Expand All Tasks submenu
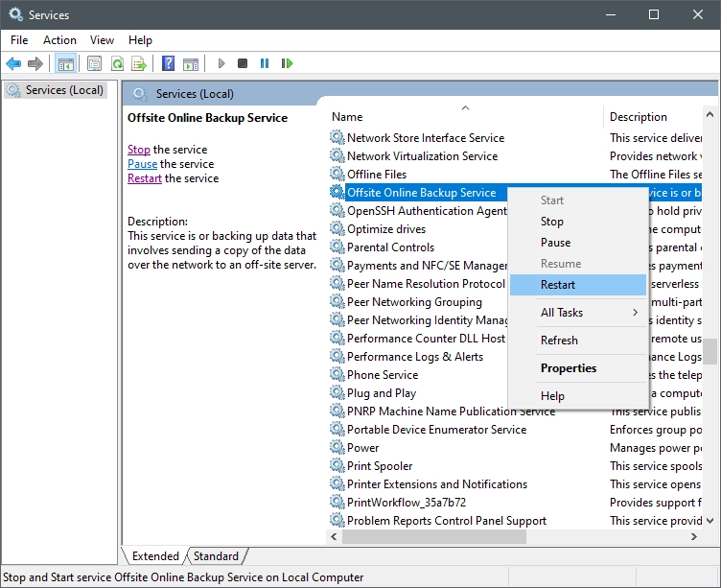 (578, 313)
